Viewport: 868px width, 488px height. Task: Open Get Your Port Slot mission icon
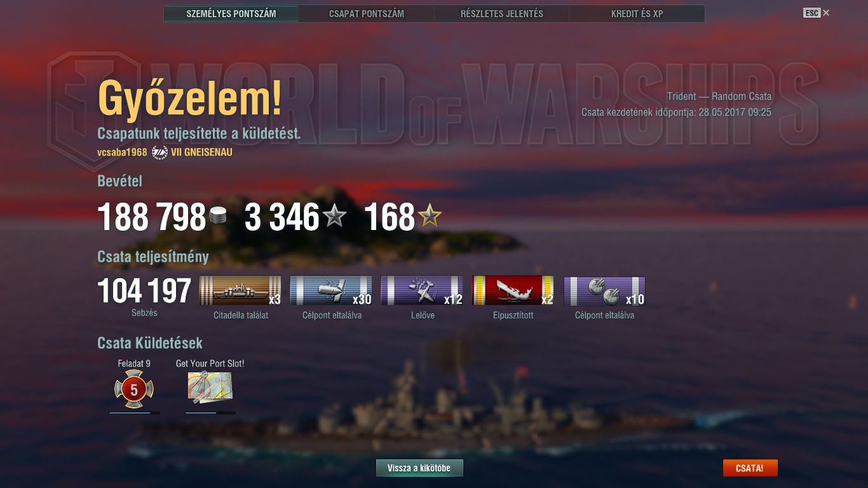click(210, 388)
